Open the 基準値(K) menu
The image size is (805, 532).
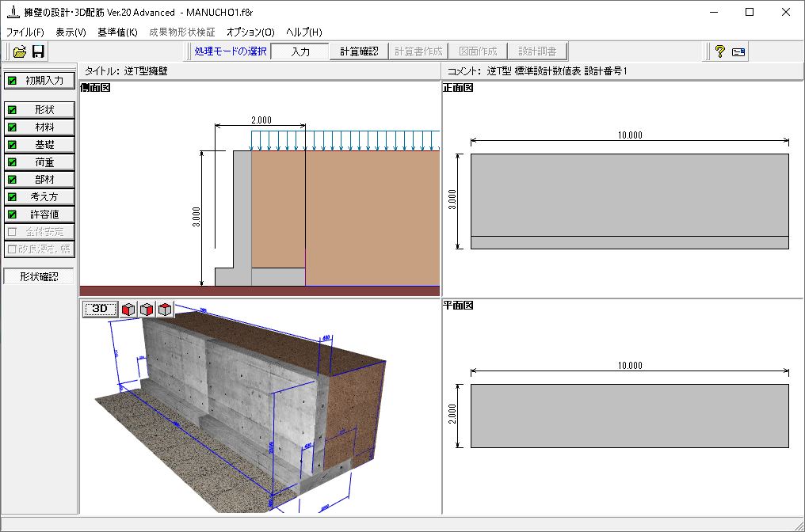pos(117,32)
